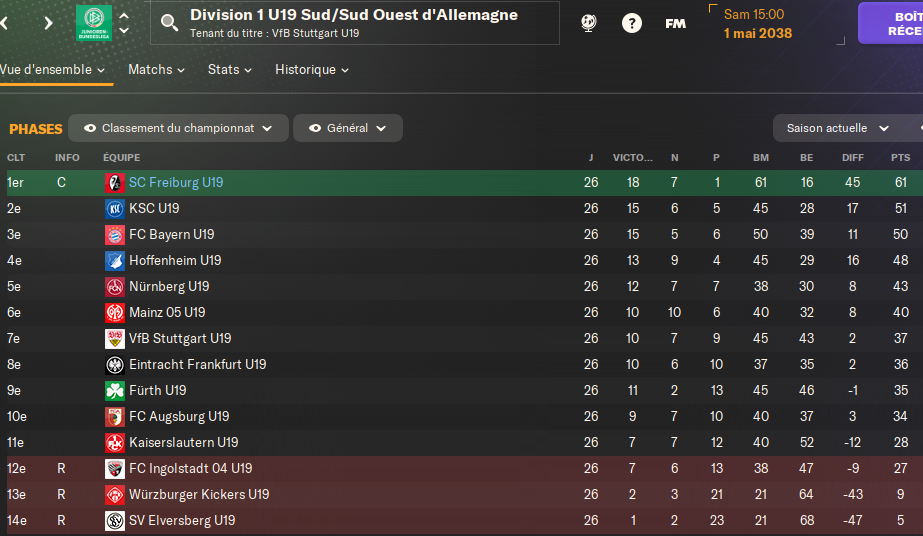Image resolution: width=923 pixels, height=536 pixels.
Task: Click the FM menu icon
Action: (x=675, y=22)
